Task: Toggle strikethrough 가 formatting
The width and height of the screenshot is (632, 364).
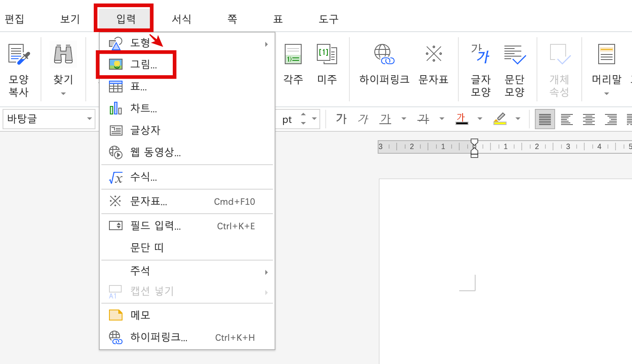Action: pyautogui.click(x=423, y=119)
